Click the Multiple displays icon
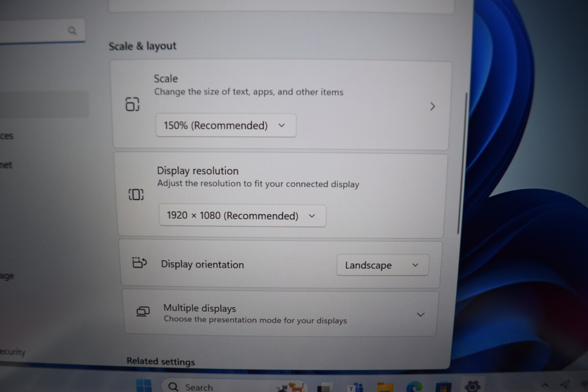 click(x=143, y=312)
